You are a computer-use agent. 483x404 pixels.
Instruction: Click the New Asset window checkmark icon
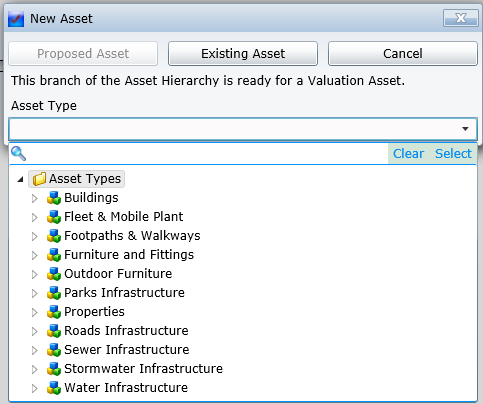click(x=16, y=19)
